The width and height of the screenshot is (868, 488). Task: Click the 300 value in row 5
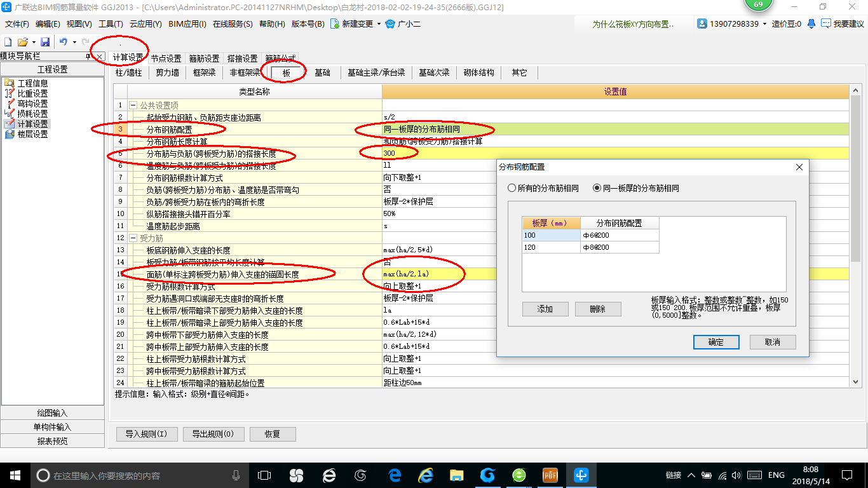pyautogui.click(x=615, y=153)
